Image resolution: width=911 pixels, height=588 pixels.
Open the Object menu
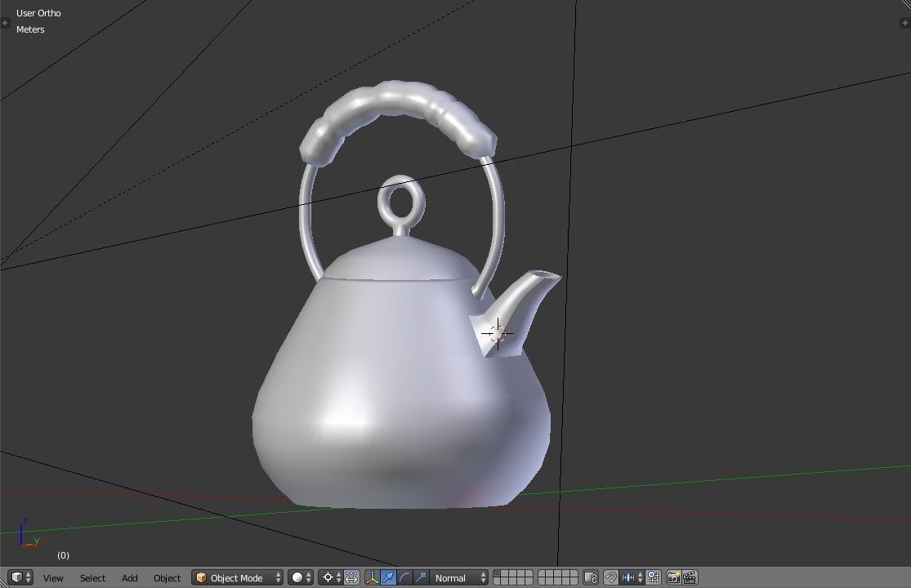[x=167, y=578]
